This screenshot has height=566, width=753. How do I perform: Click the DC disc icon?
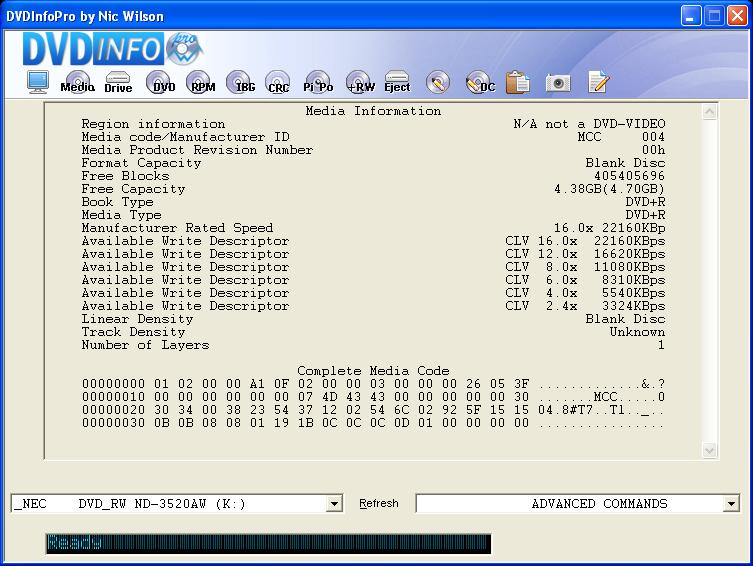[480, 83]
